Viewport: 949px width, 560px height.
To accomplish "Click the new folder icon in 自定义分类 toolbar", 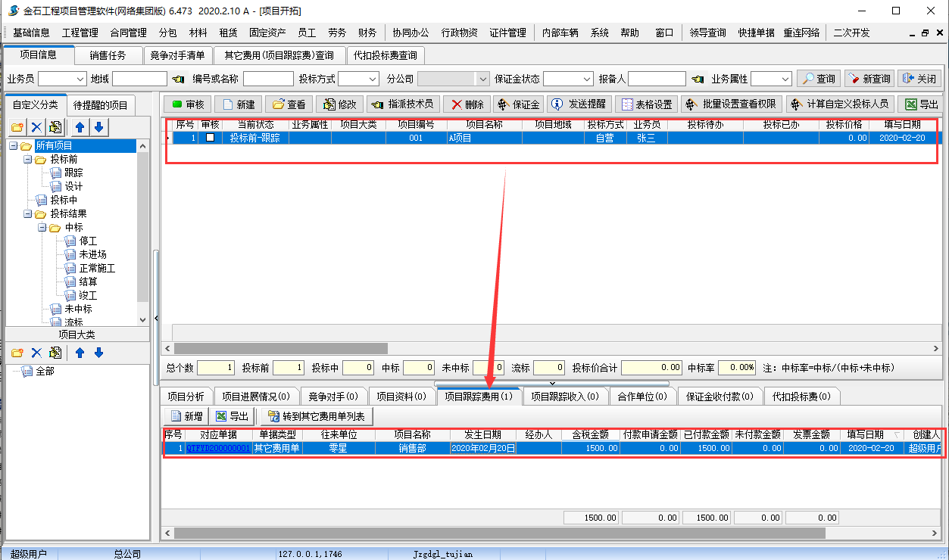I will click(17, 126).
